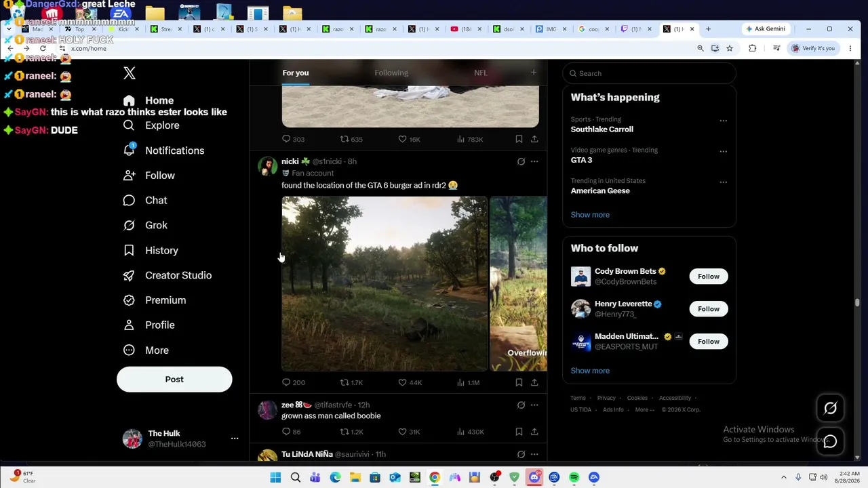The width and height of the screenshot is (868, 488).
Task: Like the top post with 16K likes
Action: 410,139
